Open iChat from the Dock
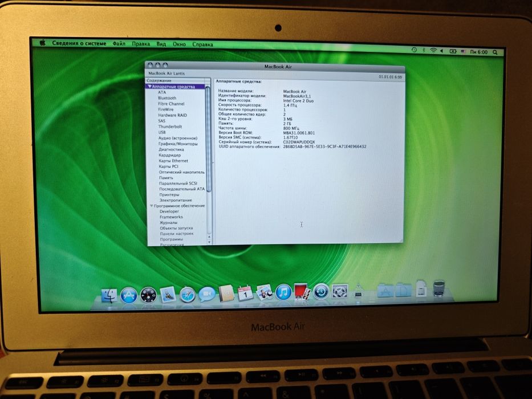532x399 pixels. coord(206,294)
